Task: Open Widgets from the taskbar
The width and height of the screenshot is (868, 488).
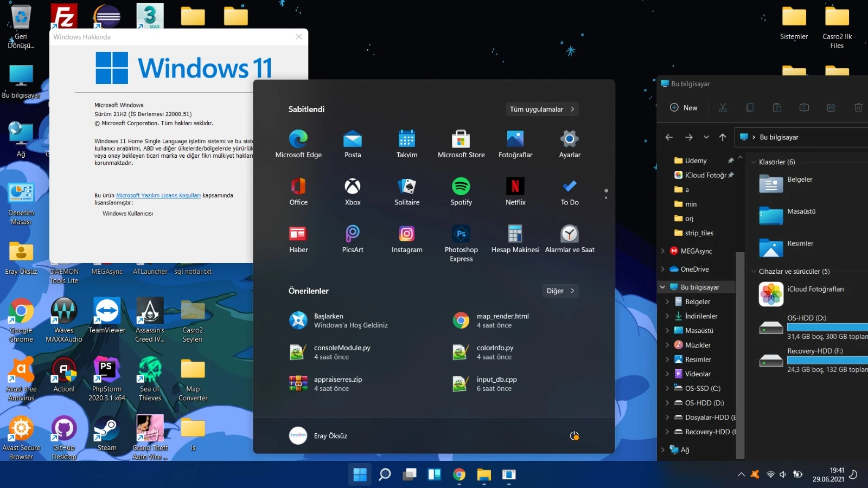Action: click(435, 475)
